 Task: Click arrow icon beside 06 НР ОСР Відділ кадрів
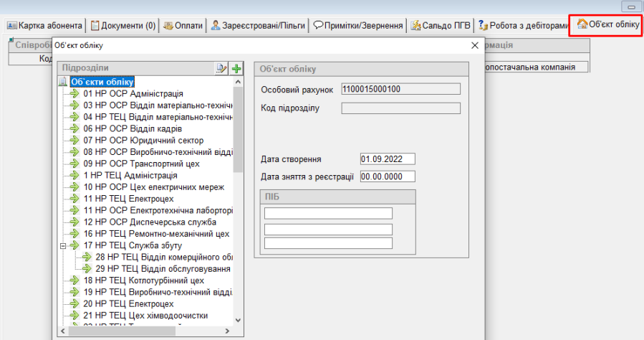[x=75, y=128]
